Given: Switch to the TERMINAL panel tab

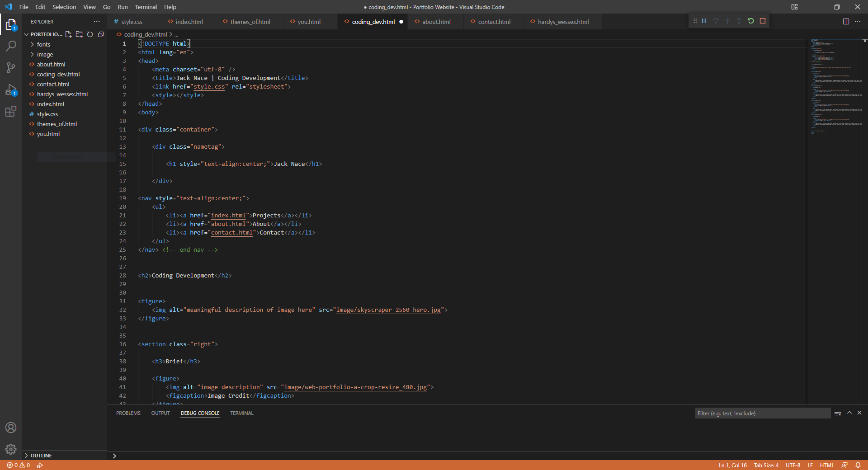Looking at the screenshot, I should [242, 413].
